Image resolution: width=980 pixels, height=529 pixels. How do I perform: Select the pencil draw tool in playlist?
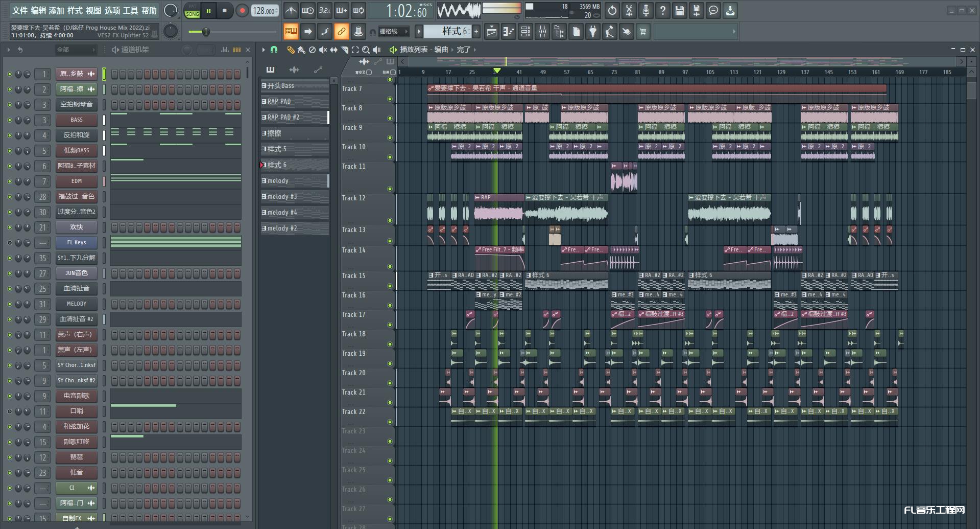click(291, 50)
